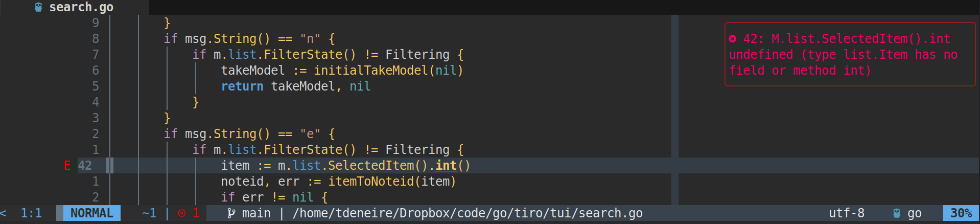Viewport: 980px width, 224px height.
Task: Click the NORMAL mode indicator
Action: coord(92,213)
